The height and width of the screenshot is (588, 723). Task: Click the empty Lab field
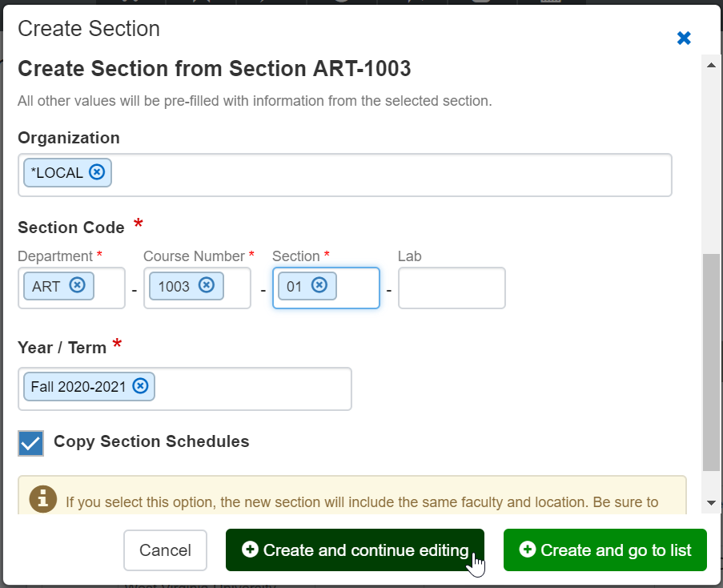pos(452,288)
